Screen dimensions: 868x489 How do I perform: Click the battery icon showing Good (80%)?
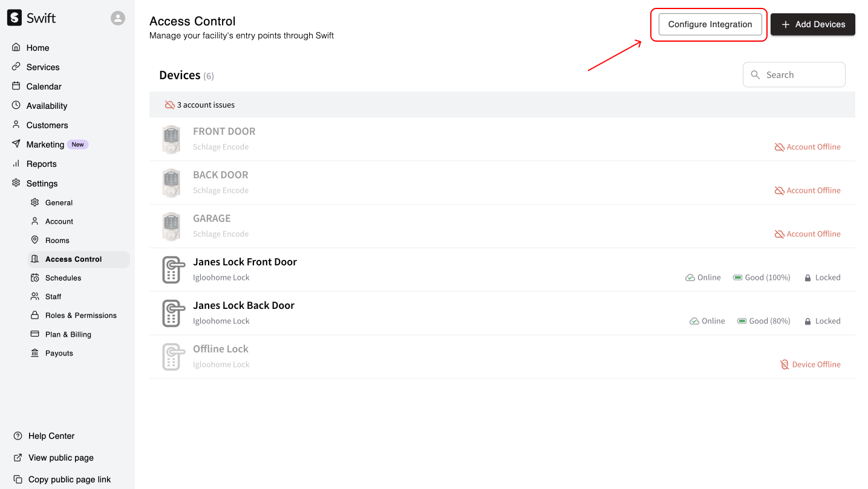click(742, 321)
